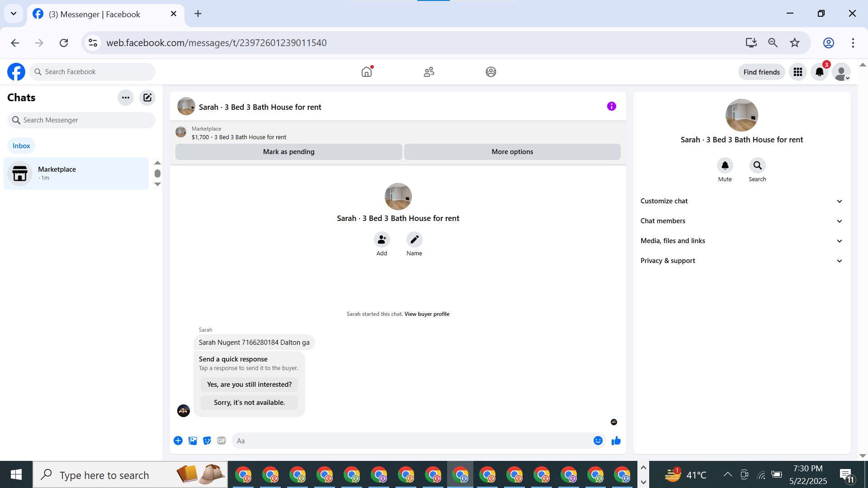
Task: Open the Facebook menu grid icon
Action: click(x=798, y=72)
